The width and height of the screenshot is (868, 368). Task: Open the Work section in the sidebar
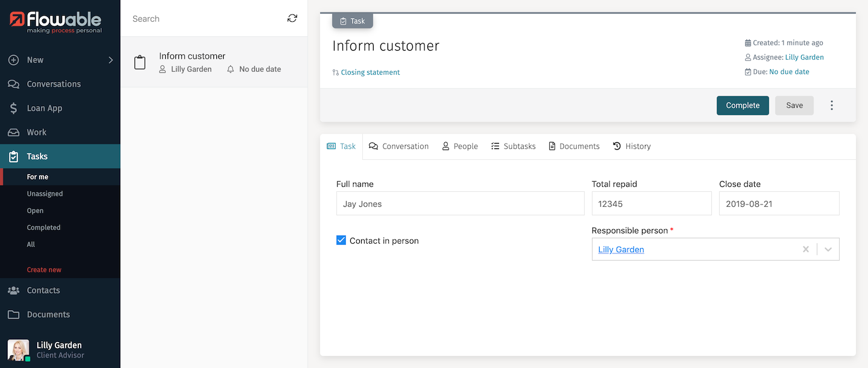click(36, 132)
